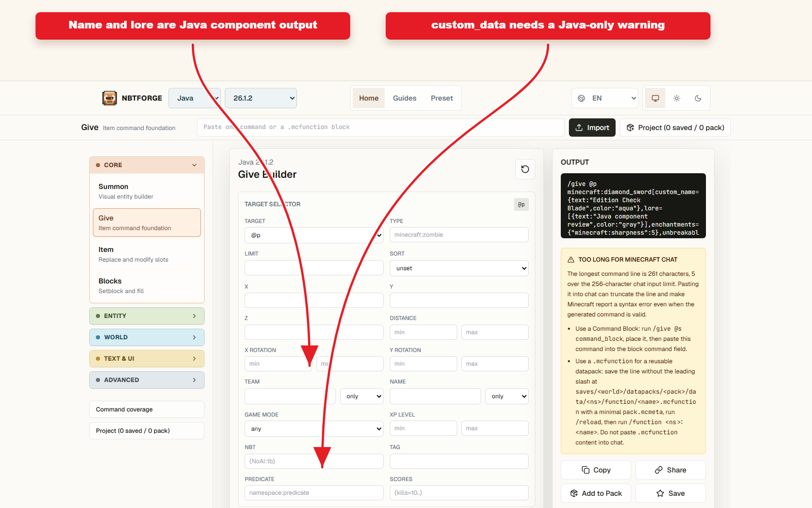Open Project button in top bar
The height and width of the screenshot is (508, 812).
(x=675, y=128)
